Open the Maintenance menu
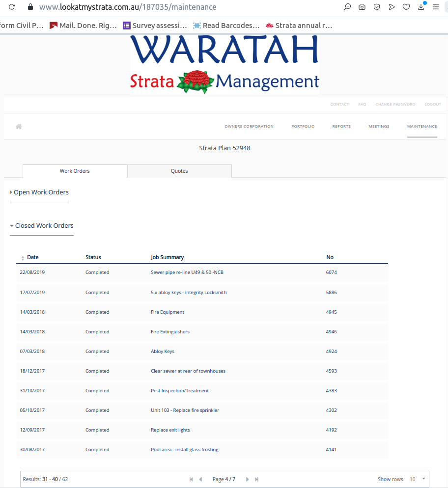 [422, 126]
